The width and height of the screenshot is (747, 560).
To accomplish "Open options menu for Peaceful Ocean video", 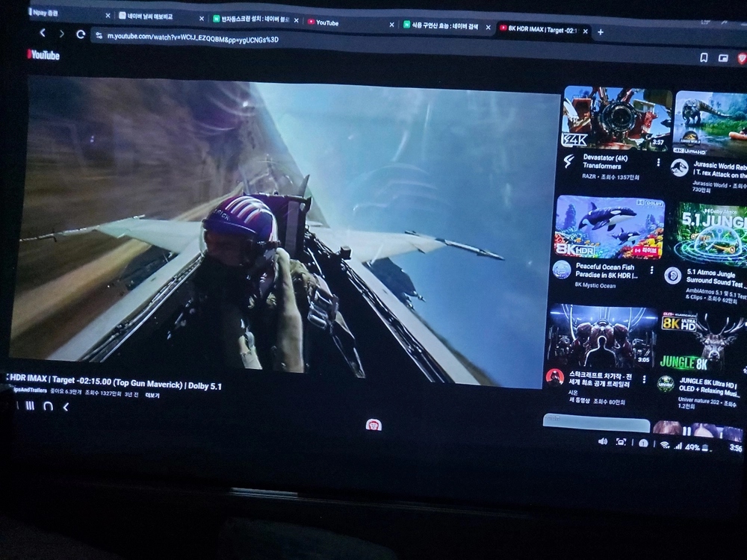I will (651, 270).
